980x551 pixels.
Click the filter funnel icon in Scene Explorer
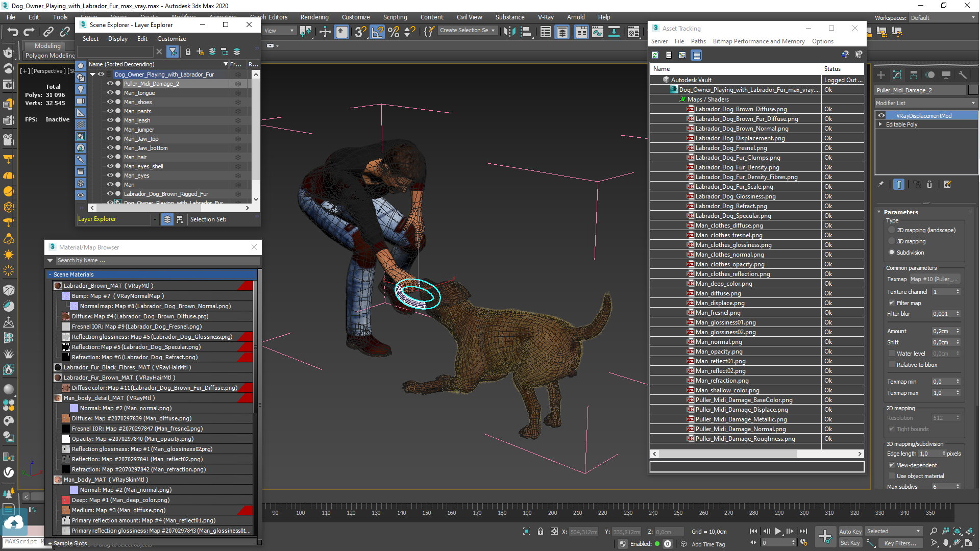(173, 52)
